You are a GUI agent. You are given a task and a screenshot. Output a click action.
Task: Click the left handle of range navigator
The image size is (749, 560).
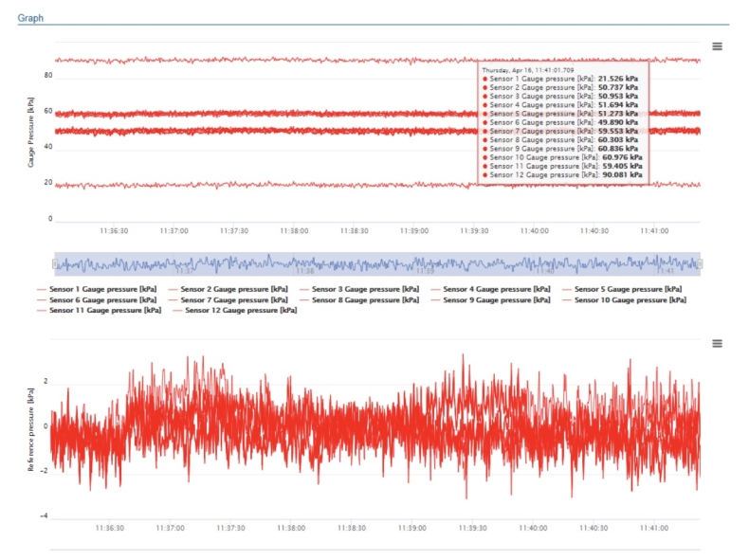pyautogui.click(x=54, y=264)
